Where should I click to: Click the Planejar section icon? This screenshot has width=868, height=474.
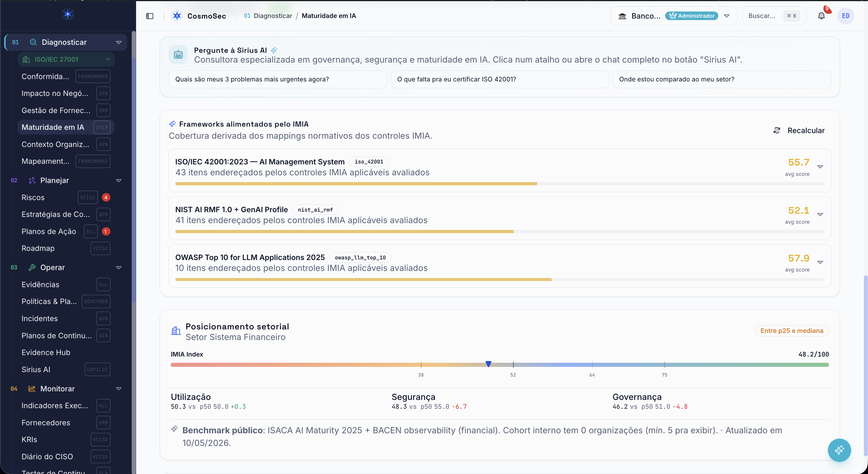[32, 180]
